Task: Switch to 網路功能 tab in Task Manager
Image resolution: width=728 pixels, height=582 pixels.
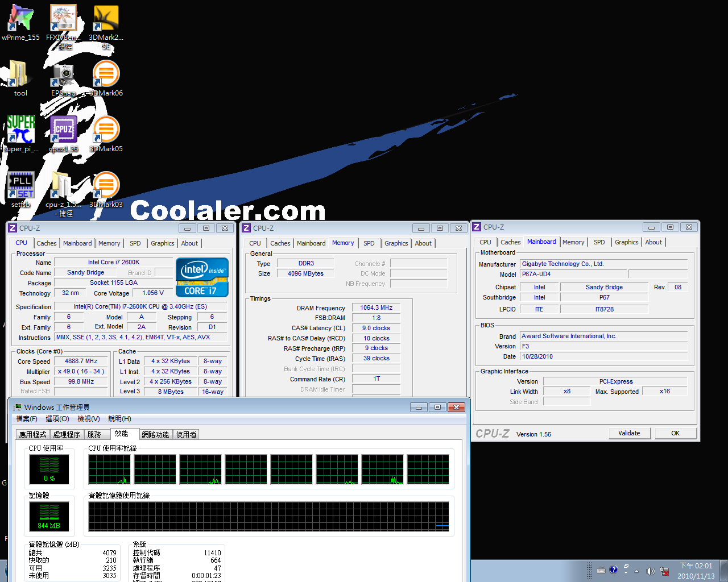Action: click(155, 434)
